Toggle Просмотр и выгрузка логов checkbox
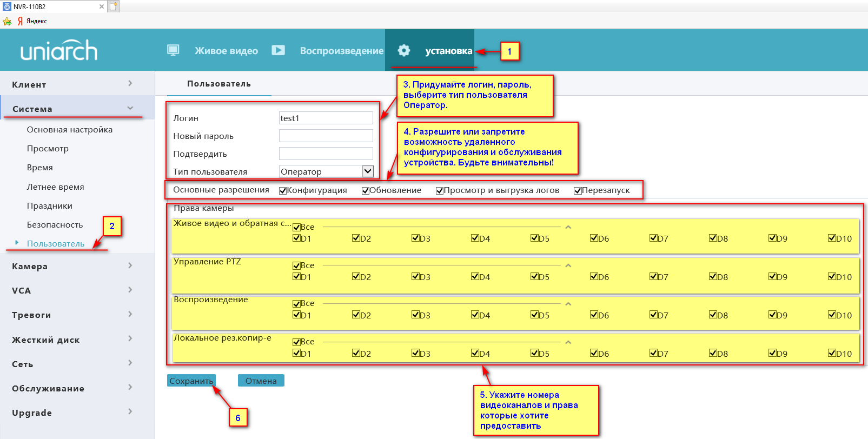Image resolution: width=868 pixels, height=439 pixels. pos(440,190)
